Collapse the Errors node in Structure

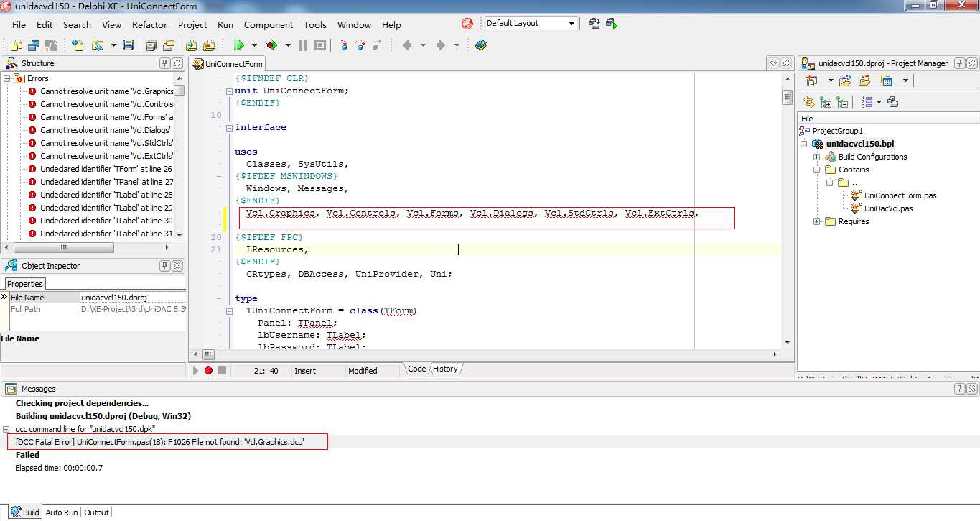tap(6, 78)
